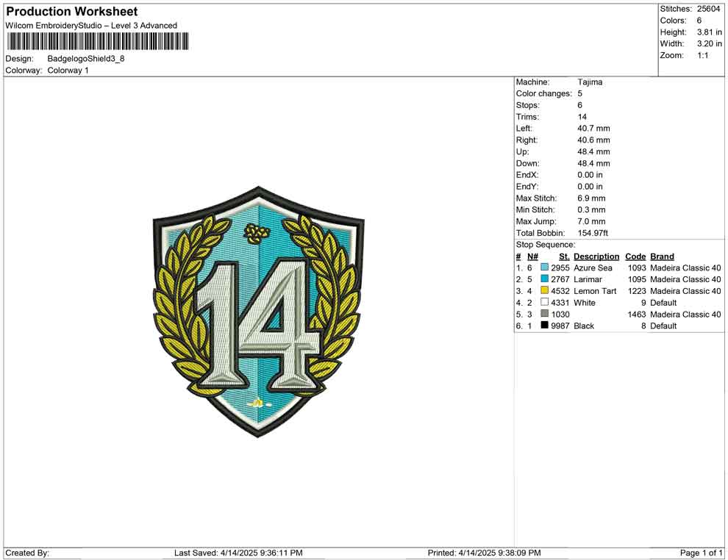This screenshot has width=728, height=560.
Task: Click the grey 1030 thread swatch
Action: [x=545, y=314]
